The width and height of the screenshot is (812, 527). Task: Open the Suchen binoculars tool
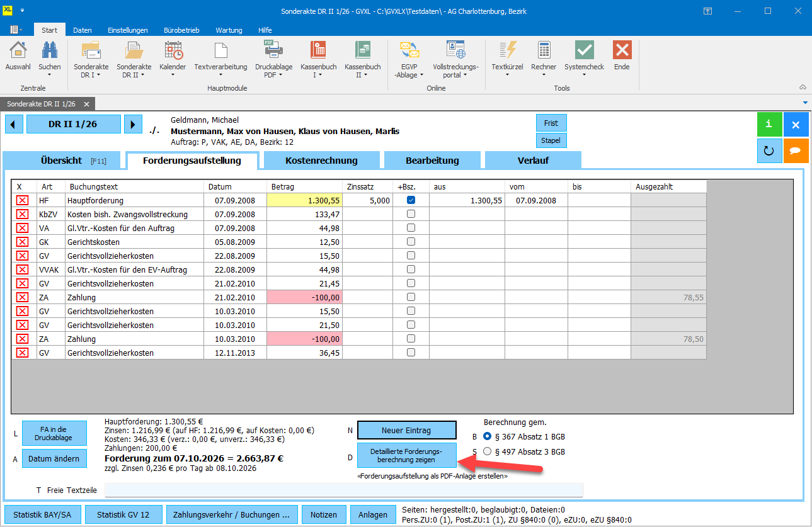pos(50,50)
